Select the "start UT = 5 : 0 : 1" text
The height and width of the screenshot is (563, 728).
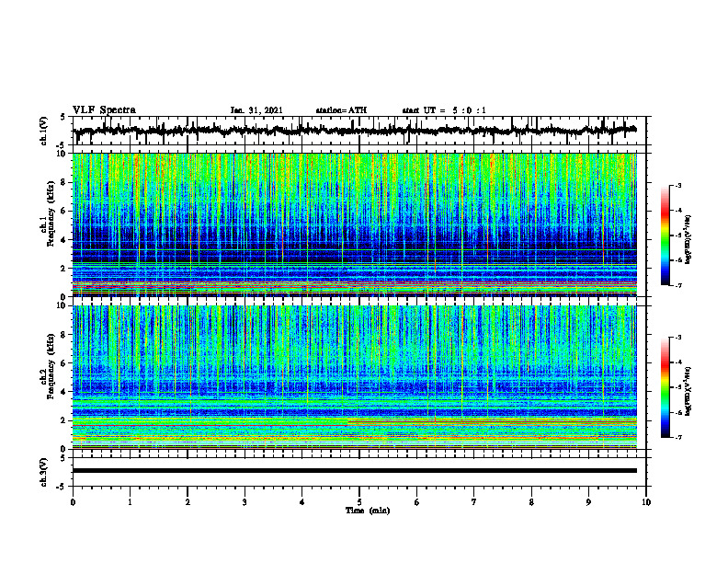click(444, 110)
